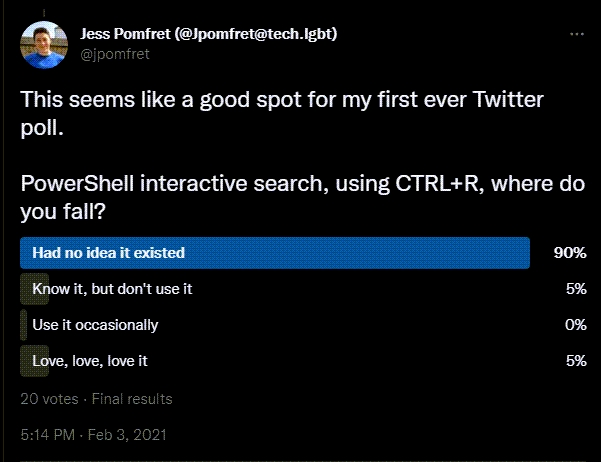Screen dimensions: 601x462
Task: Click the thin gray bar left of 'Use it occasionally'
Action: click(23, 325)
